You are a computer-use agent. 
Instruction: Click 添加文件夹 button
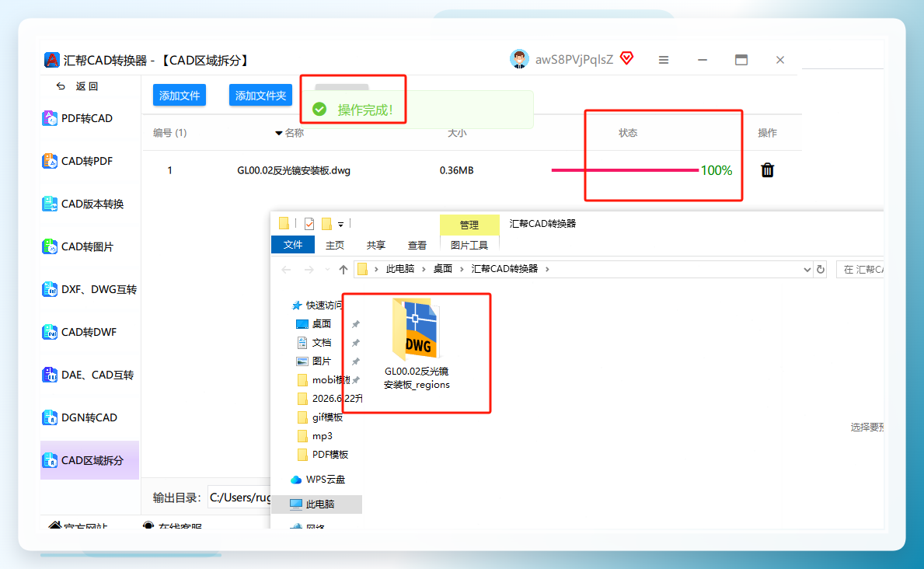click(x=260, y=96)
